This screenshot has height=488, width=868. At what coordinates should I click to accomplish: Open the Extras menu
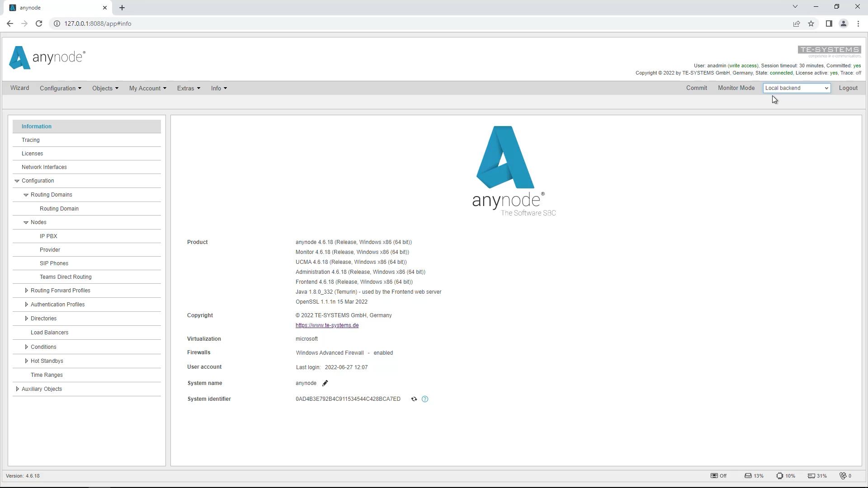(189, 88)
